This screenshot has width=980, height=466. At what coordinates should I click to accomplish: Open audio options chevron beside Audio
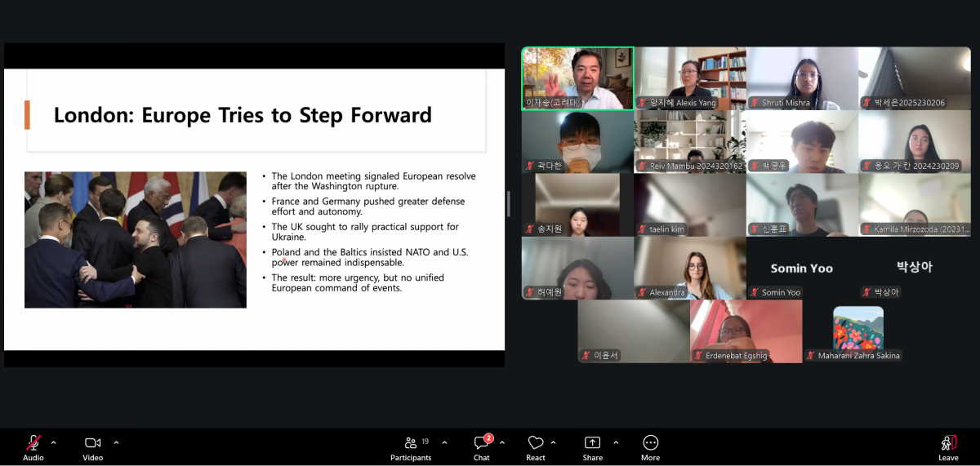(54, 442)
